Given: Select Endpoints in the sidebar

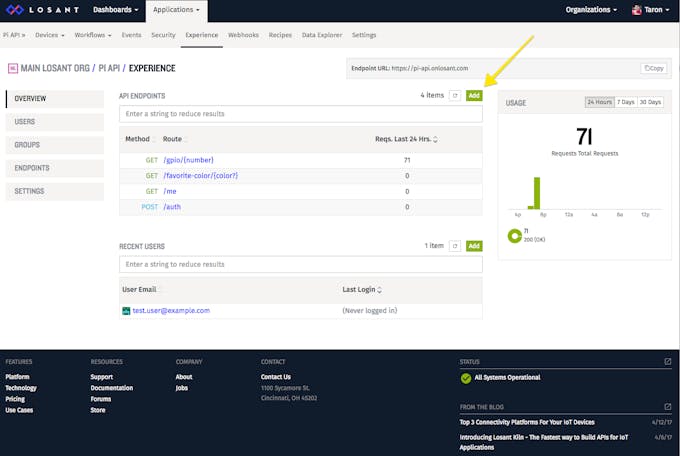Looking at the screenshot, I should point(55,168).
